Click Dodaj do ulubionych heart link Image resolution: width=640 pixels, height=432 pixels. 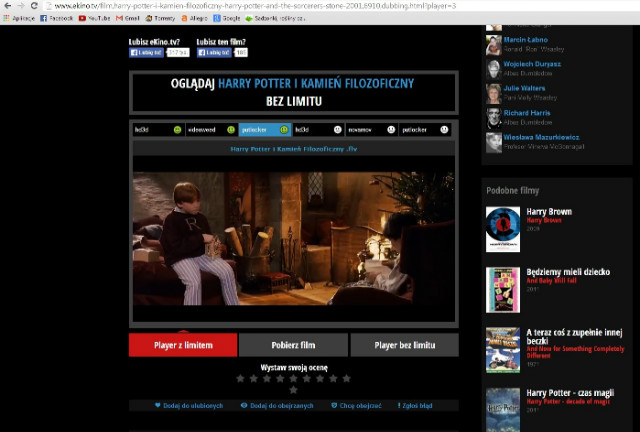189,405
